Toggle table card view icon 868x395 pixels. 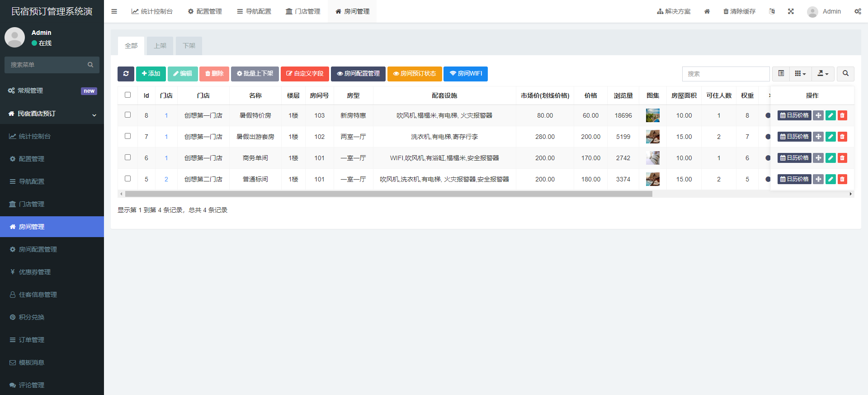pyautogui.click(x=781, y=74)
